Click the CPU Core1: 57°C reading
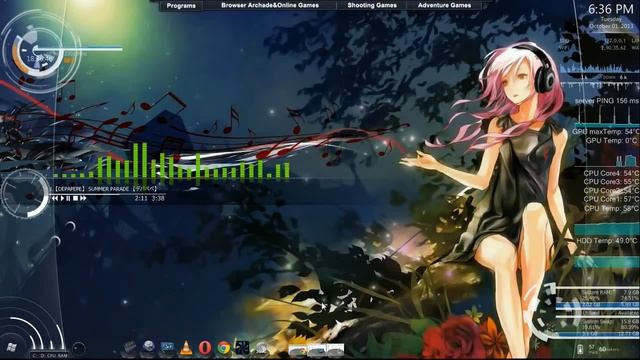This screenshot has height=360, width=640. [611, 199]
